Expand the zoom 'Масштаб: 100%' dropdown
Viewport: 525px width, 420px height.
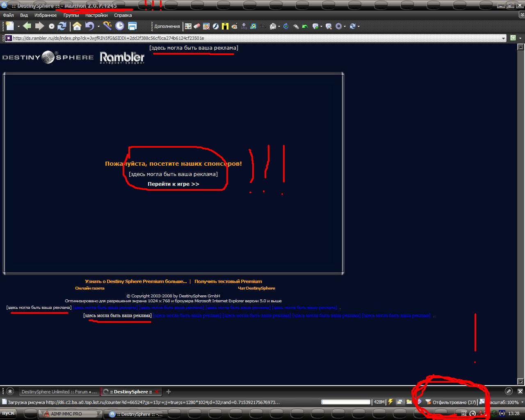522,402
